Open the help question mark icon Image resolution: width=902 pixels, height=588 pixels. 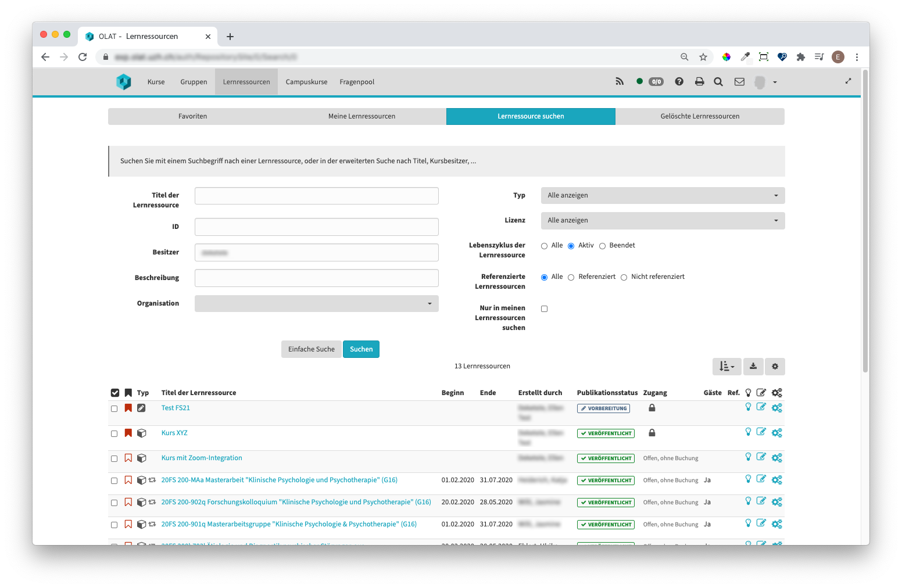[x=679, y=82]
